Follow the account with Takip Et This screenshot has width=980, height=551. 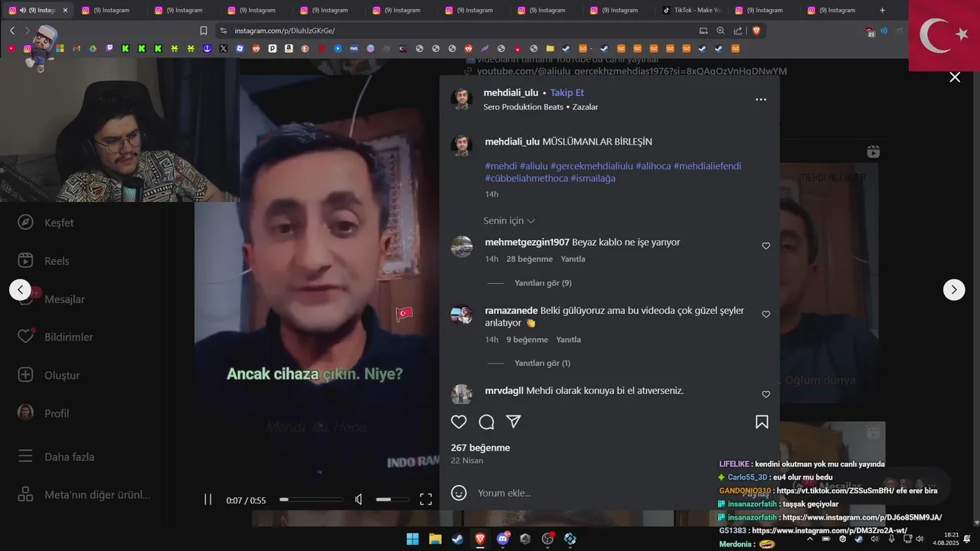point(567,93)
